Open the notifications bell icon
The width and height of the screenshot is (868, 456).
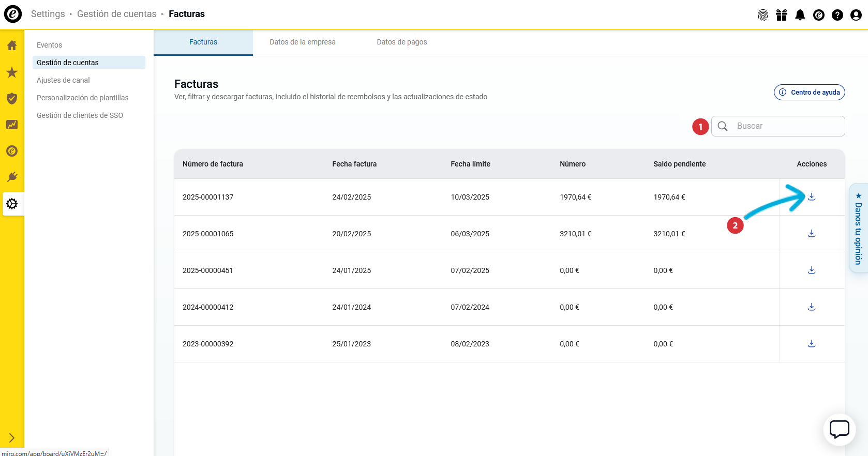click(x=800, y=15)
